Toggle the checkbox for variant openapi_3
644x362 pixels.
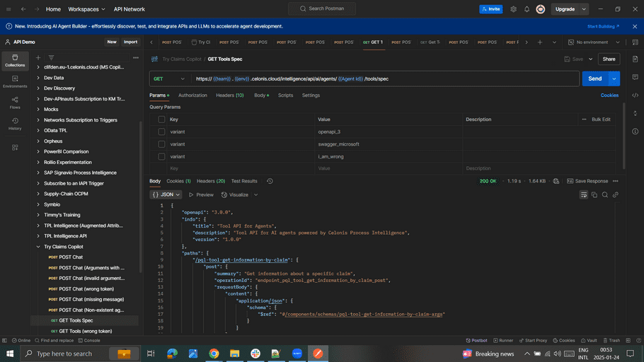[x=162, y=132]
